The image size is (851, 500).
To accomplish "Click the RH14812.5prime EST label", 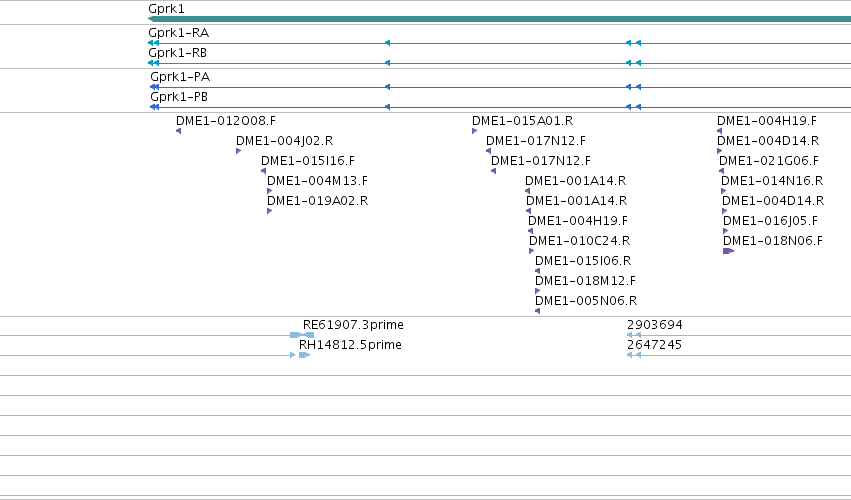I will click(x=351, y=345).
